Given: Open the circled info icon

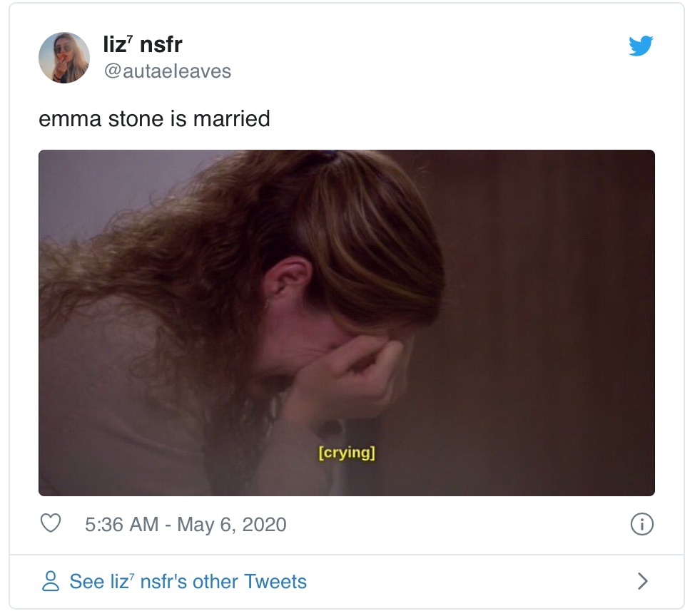Looking at the screenshot, I should [641, 524].
